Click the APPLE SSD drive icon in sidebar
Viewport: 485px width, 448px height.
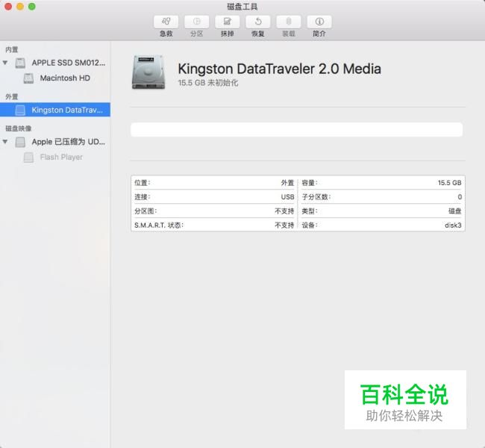pyautogui.click(x=20, y=63)
